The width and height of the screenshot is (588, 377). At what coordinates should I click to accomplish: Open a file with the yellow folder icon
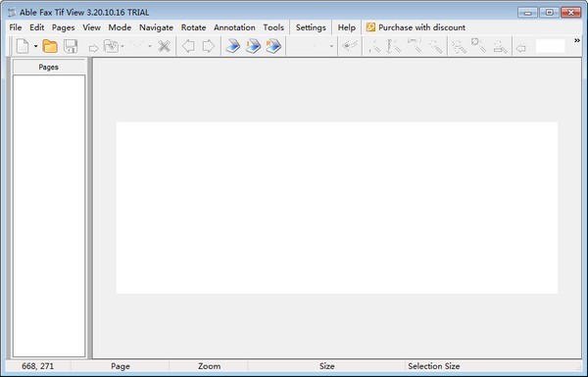point(50,46)
